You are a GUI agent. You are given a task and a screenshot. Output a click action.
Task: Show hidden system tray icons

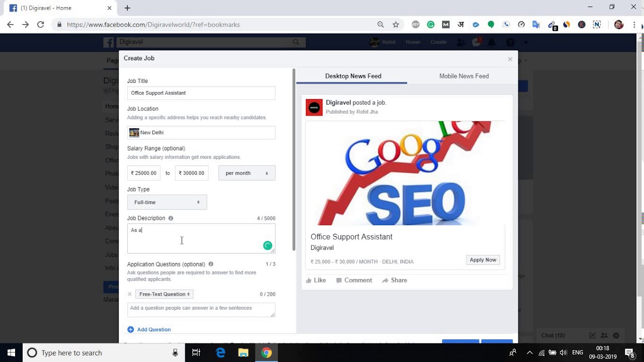tap(529, 352)
